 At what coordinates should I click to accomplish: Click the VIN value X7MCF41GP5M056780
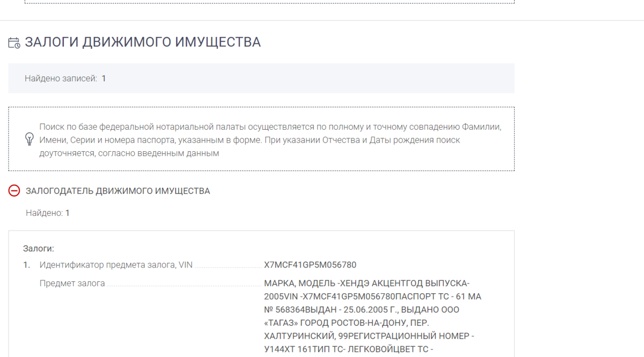tap(310, 265)
